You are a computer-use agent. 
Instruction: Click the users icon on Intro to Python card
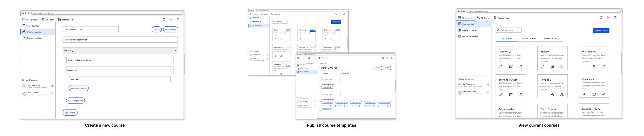521,94
